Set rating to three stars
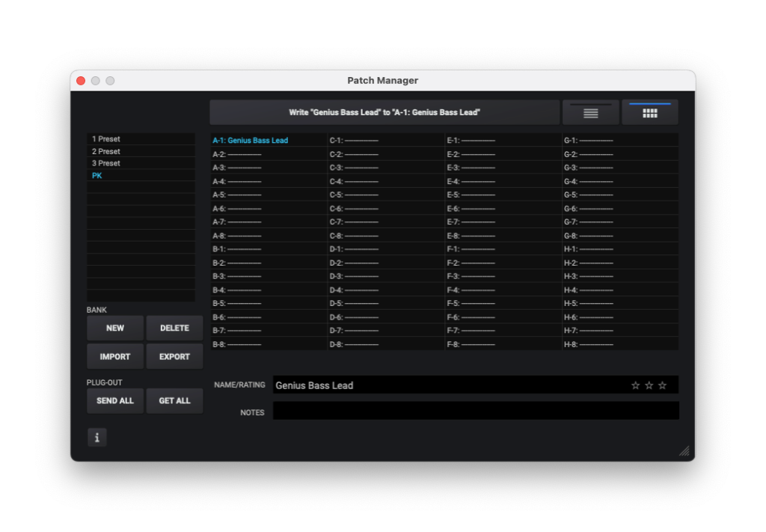 [662, 385]
